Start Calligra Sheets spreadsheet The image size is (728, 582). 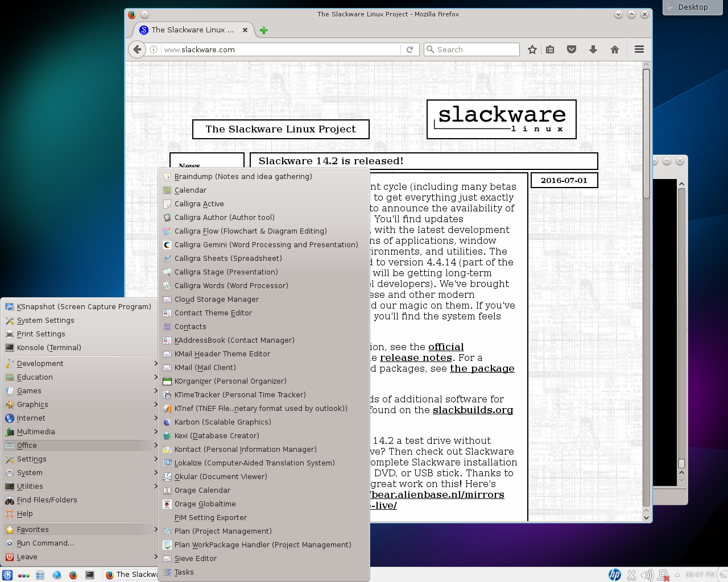tap(228, 258)
